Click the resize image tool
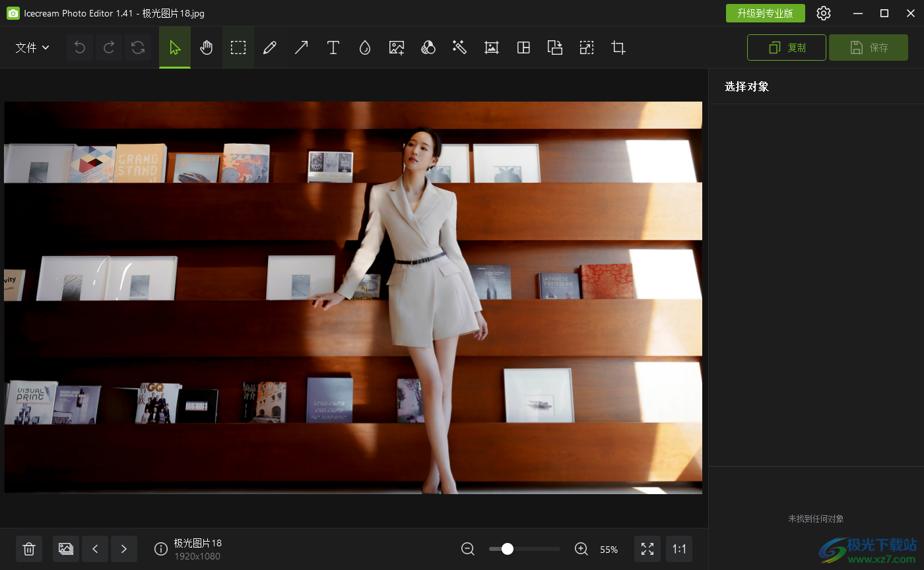This screenshot has height=570, width=924. [x=587, y=47]
